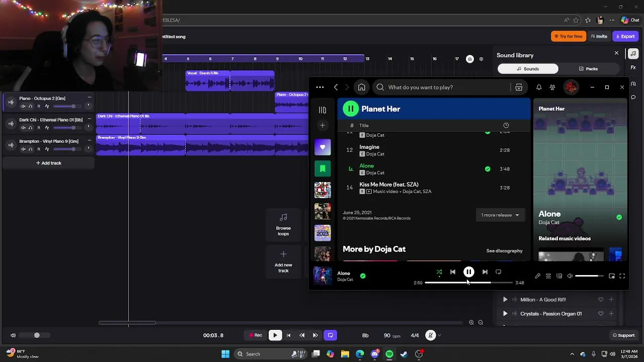Toggle the purple loop button in DAW transport
Image resolution: width=644 pixels, height=362 pixels.
(331, 335)
